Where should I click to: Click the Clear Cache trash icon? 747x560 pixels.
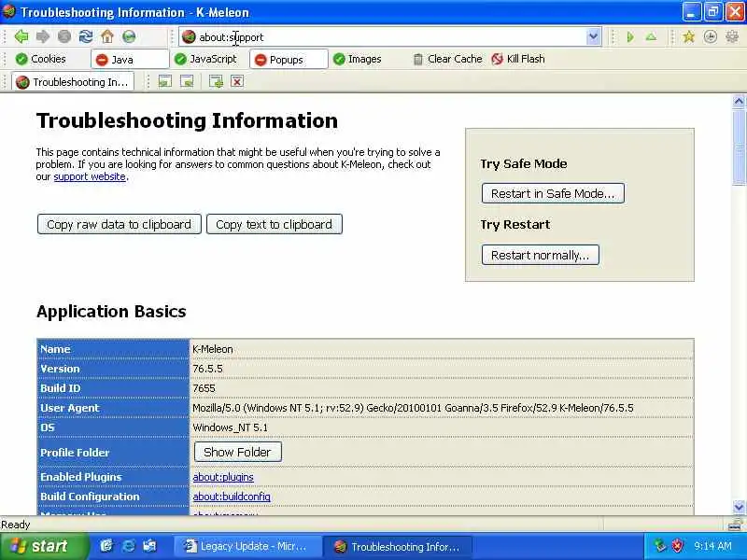417,59
